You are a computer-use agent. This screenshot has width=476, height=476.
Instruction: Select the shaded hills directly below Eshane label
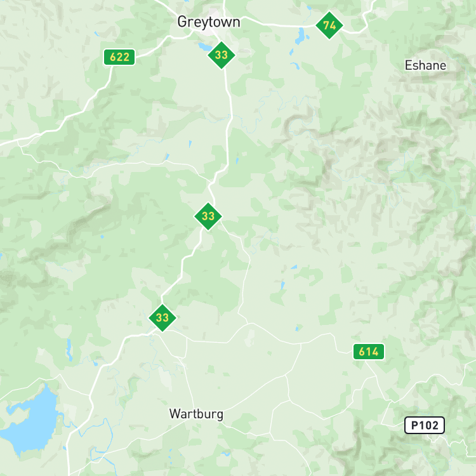(x=425, y=121)
